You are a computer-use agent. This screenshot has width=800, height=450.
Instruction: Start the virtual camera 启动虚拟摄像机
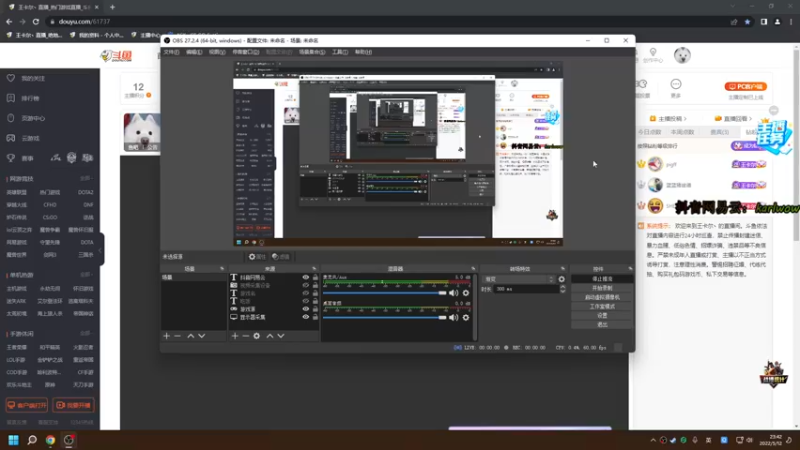pos(602,297)
